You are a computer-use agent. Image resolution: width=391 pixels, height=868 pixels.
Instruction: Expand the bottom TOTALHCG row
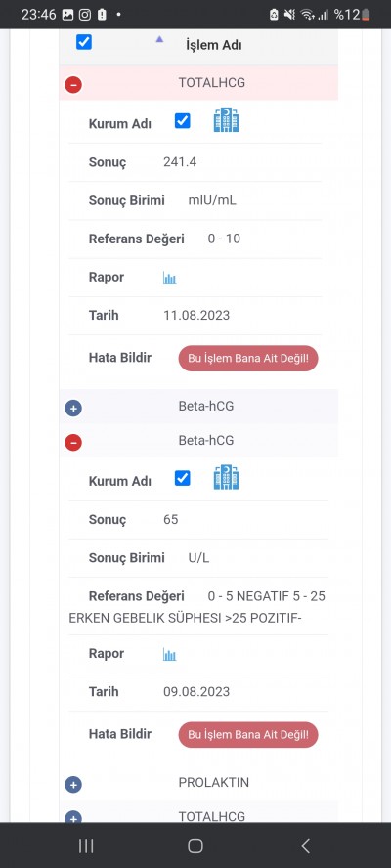click(x=73, y=816)
